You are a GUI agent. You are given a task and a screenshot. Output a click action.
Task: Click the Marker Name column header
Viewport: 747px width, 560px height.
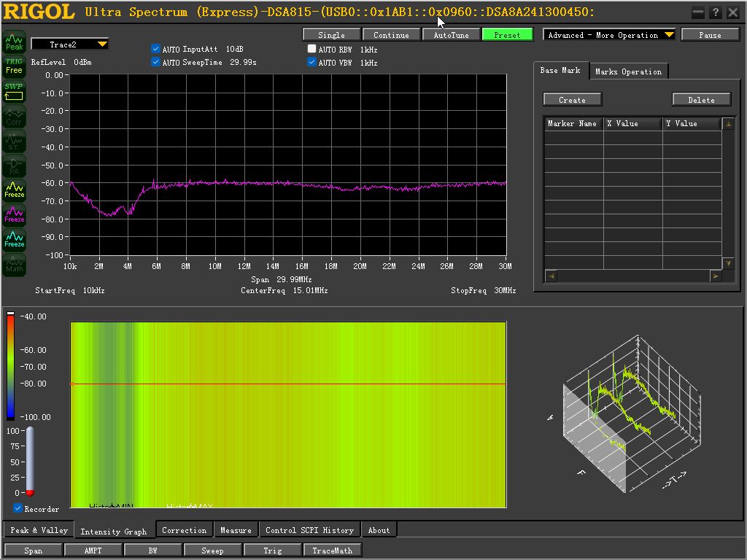tap(573, 123)
